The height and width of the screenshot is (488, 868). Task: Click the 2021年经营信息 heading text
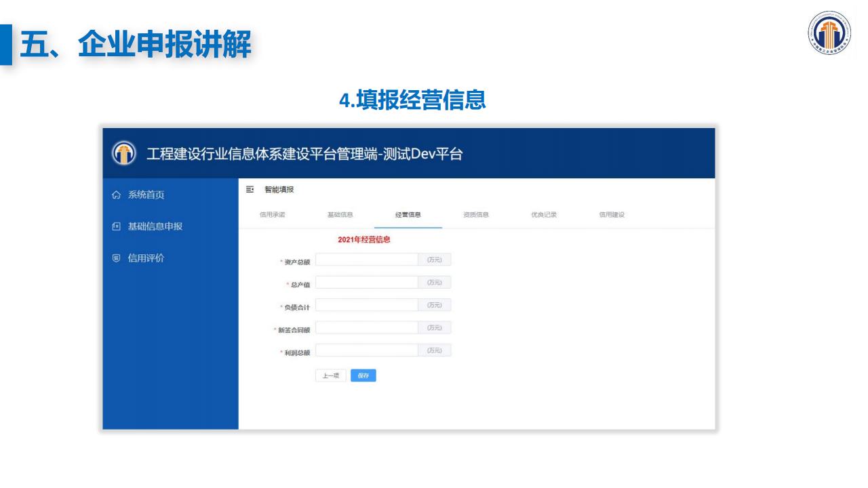pos(364,240)
